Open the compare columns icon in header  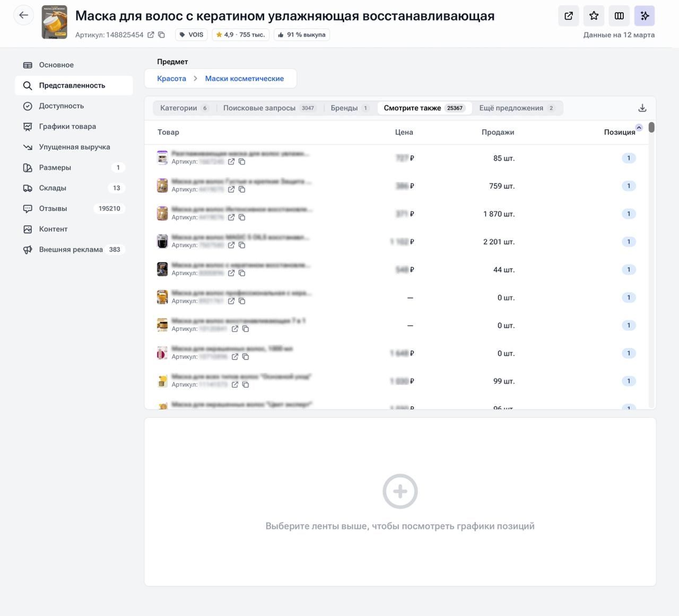[x=619, y=16]
